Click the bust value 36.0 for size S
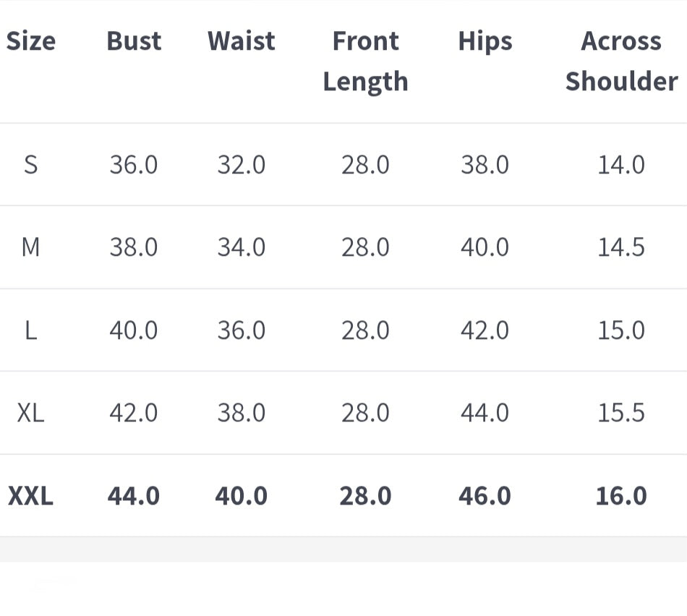Screen dimensions: 687x616 point(134,165)
